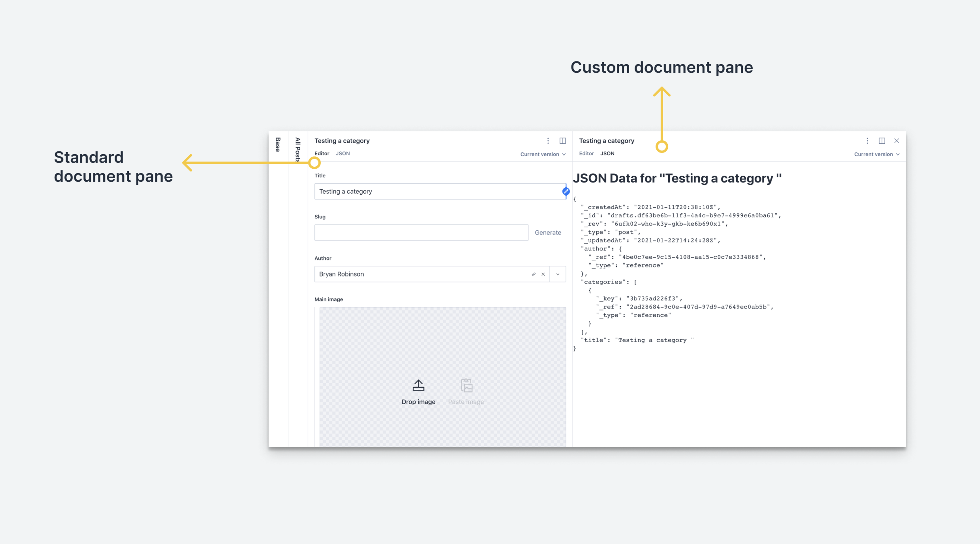Clear the Bryan Robinson author selection
The image size is (980, 544).
point(543,274)
